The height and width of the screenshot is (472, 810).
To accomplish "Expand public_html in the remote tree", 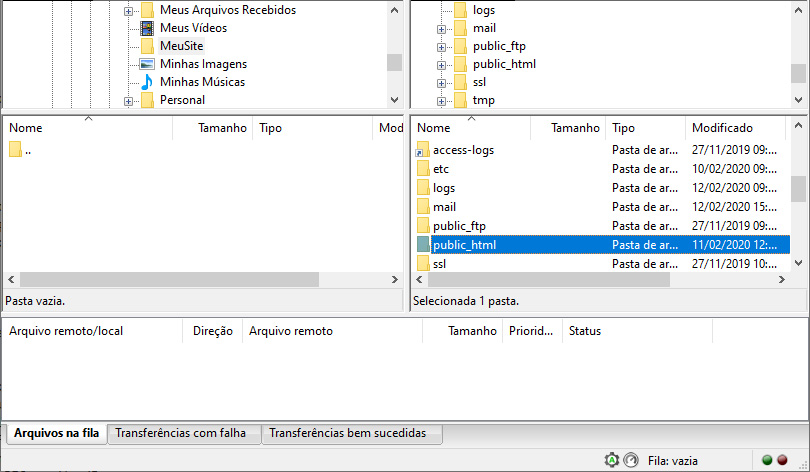I will (441, 65).
